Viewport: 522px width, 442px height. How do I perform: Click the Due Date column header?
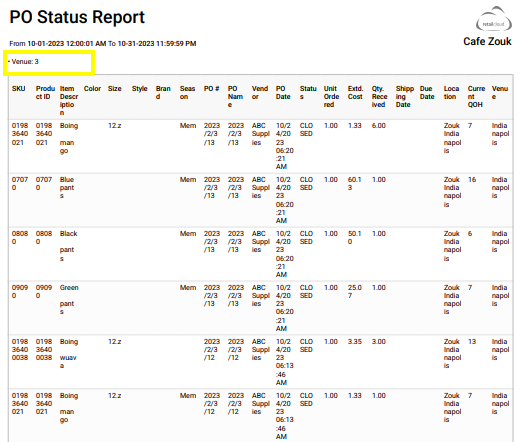[x=427, y=93]
